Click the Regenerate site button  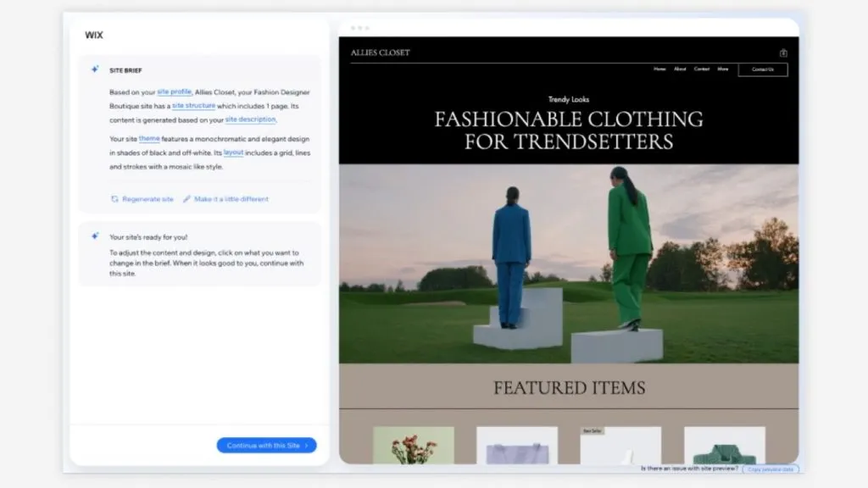click(142, 199)
